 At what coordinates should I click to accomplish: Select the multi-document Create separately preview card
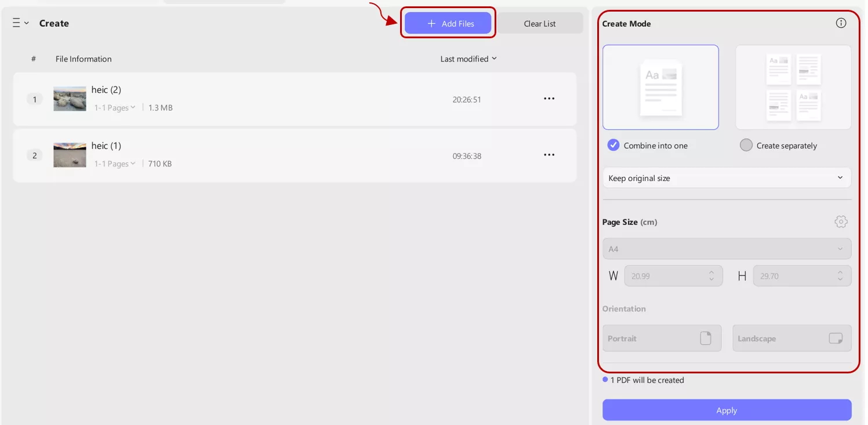(x=793, y=87)
